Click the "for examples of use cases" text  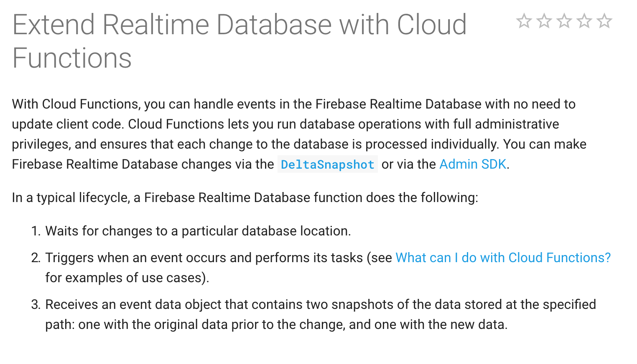point(127,278)
